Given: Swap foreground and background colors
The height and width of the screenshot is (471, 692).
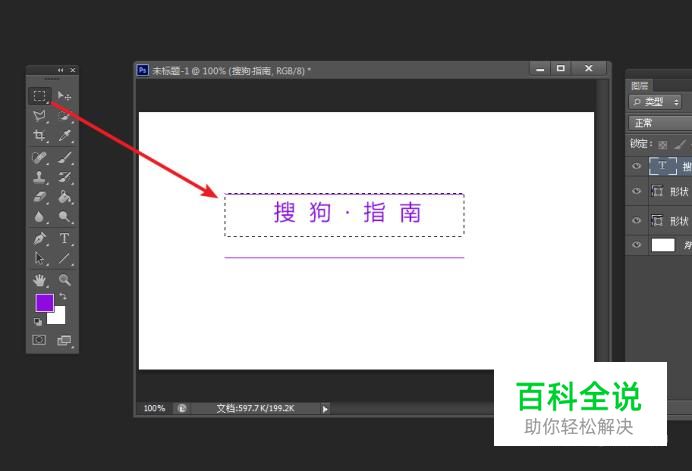Looking at the screenshot, I should click(x=63, y=296).
